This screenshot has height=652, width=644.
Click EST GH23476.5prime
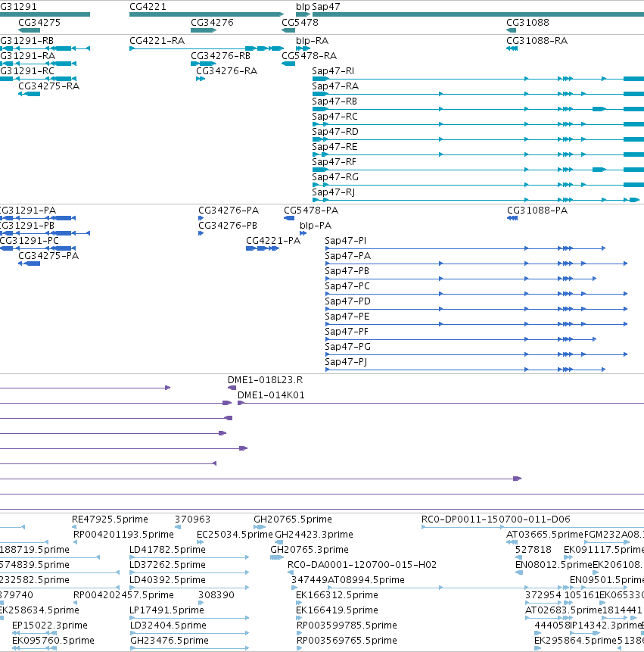point(169,641)
